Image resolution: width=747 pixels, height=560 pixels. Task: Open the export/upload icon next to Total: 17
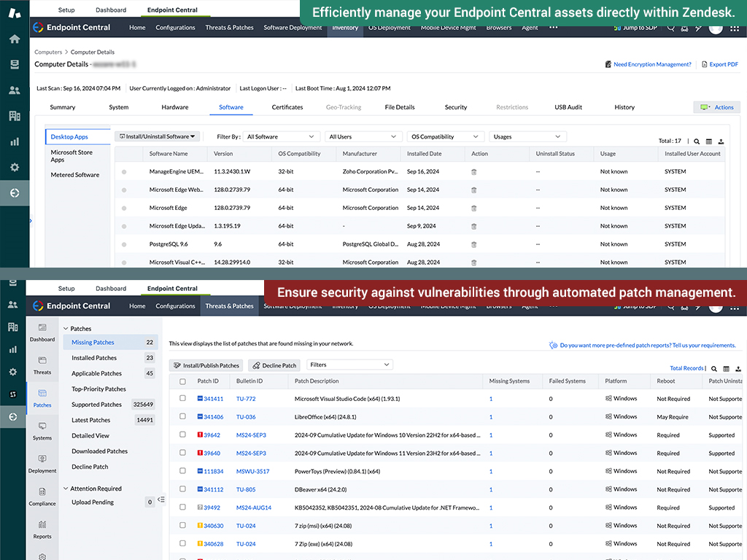720,141
